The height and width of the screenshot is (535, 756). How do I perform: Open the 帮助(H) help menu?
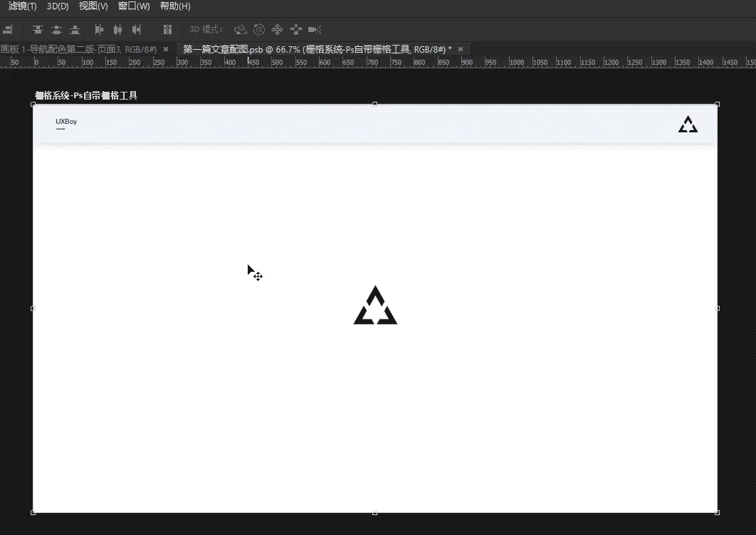(x=175, y=6)
